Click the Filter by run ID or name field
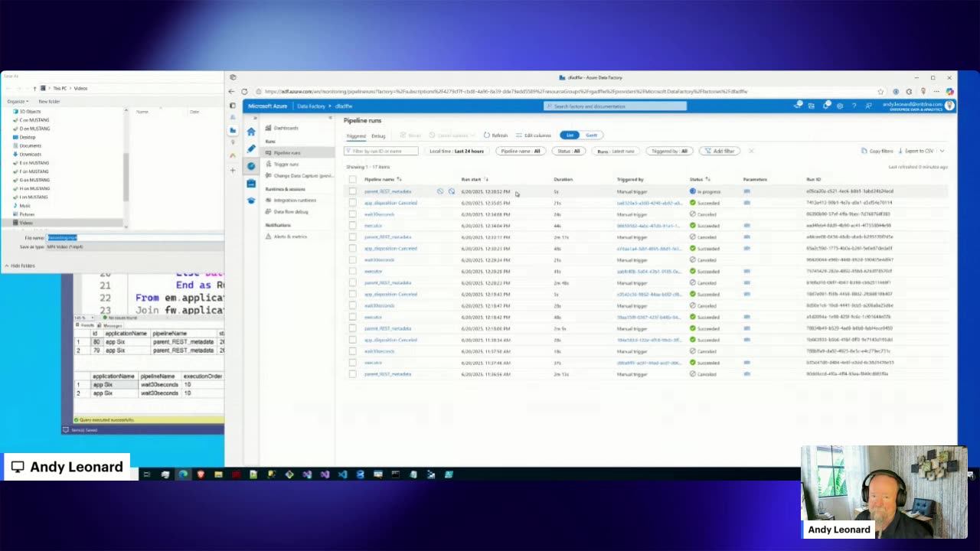The image size is (980, 551). [381, 152]
